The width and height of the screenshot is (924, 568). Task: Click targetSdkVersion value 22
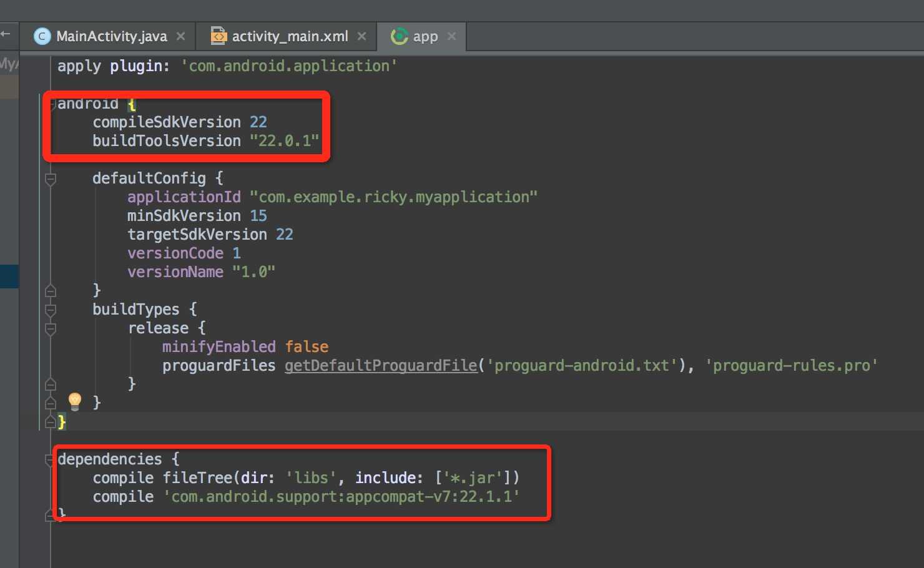pyautogui.click(x=285, y=234)
